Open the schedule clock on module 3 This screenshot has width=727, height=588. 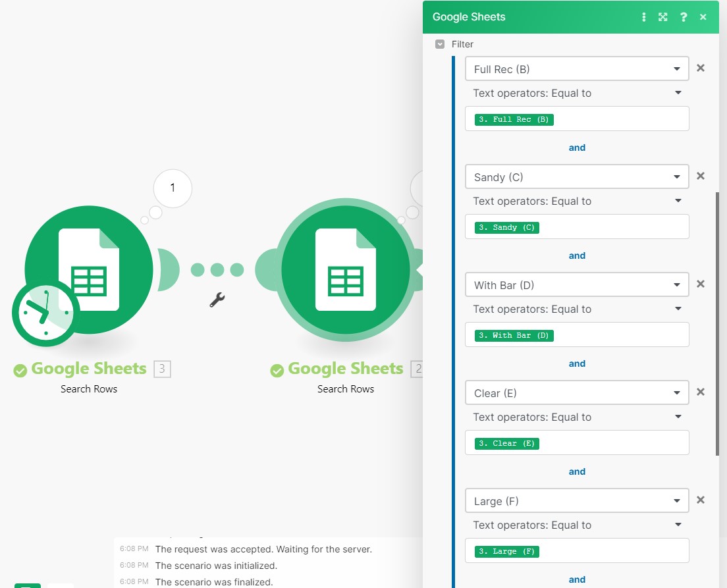click(45, 313)
